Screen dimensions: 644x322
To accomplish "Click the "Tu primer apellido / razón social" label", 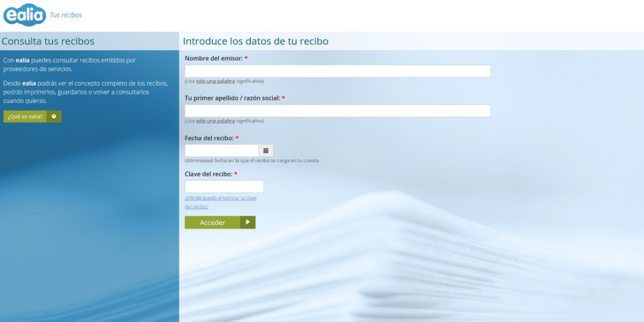I will click(x=232, y=98).
